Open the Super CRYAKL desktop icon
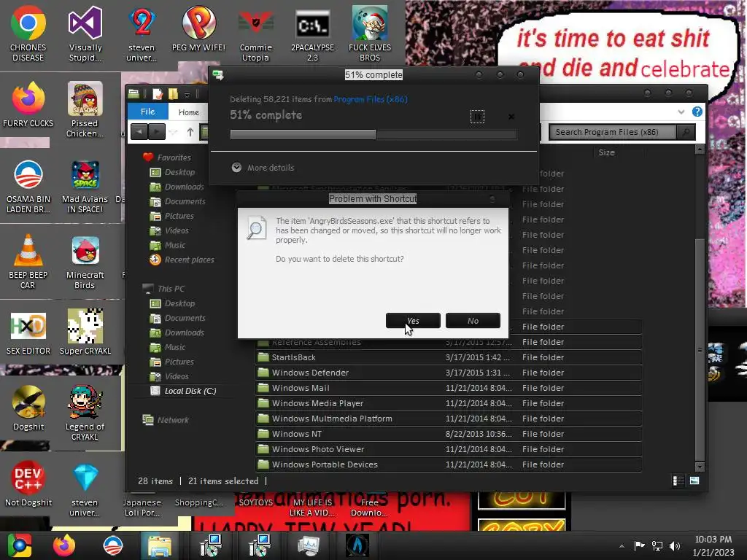This screenshot has height=560, width=747. [85, 332]
